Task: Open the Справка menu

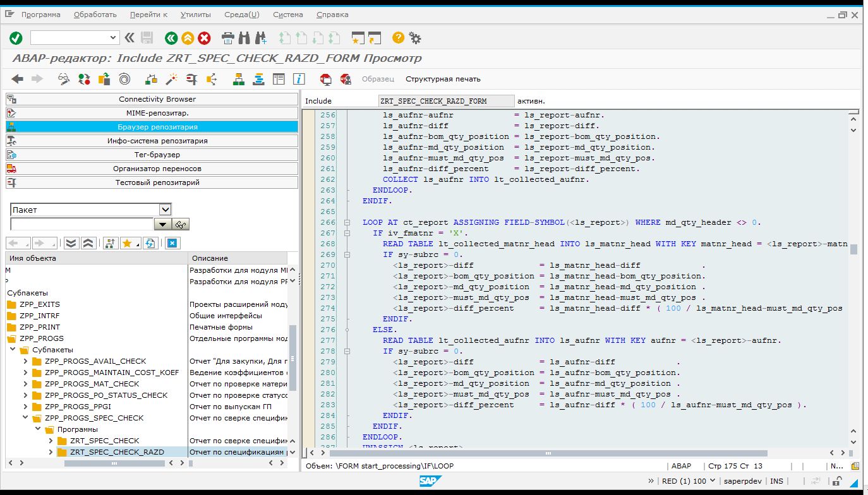Action: coord(332,15)
